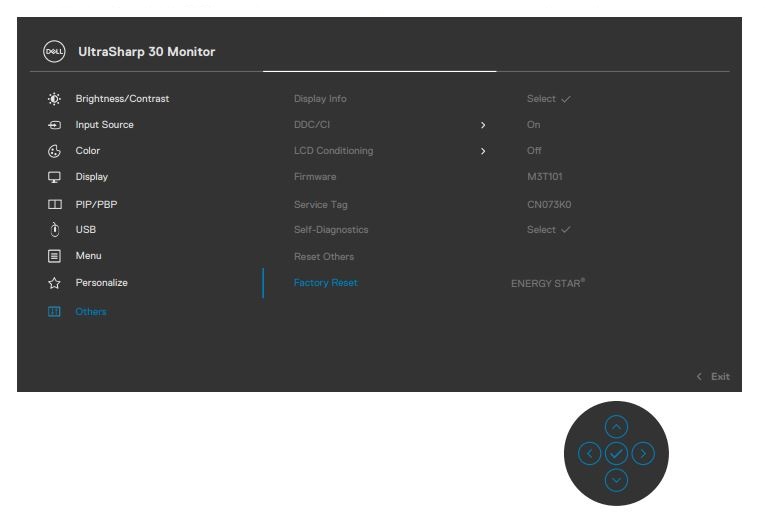765x513 pixels.
Task: Click the Dell logo icon
Action: pyautogui.click(x=54, y=52)
